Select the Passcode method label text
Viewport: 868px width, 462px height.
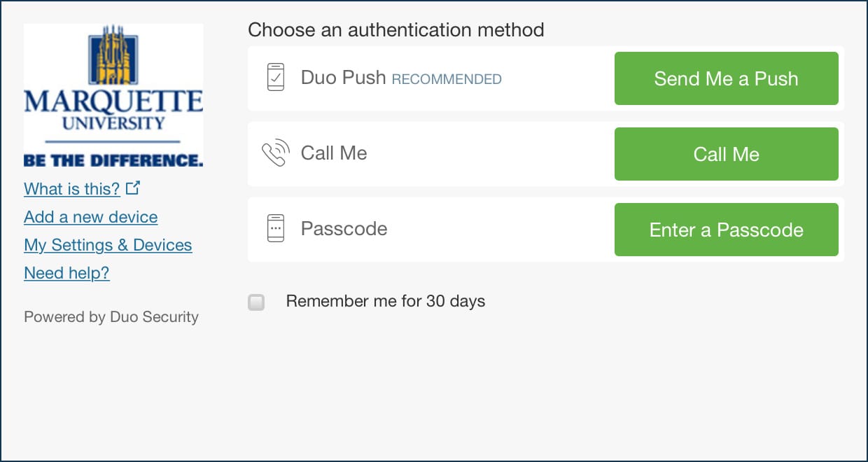pos(344,229)
